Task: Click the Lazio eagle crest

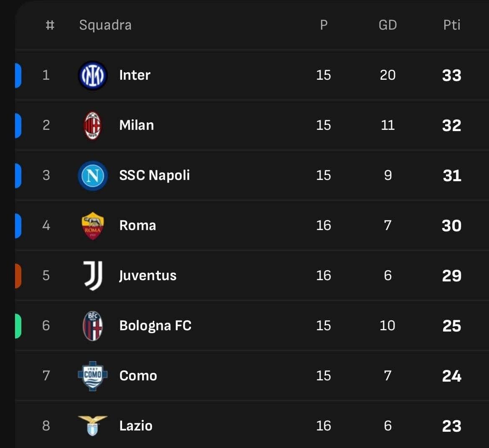Action: click(x=93, y=425)
